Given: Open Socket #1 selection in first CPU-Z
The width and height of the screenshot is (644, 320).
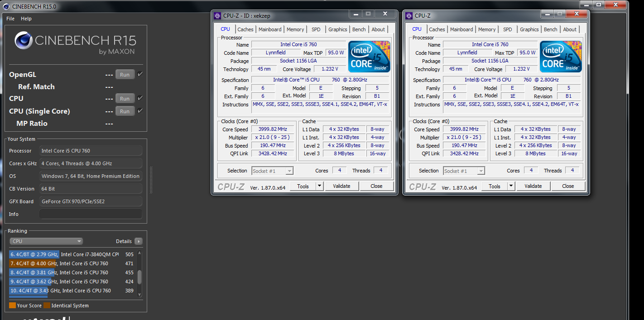Looking at the screenshot, I should point(272,171).
